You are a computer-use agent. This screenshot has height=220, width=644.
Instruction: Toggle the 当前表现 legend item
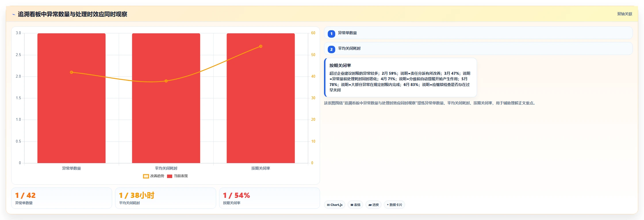177,176
